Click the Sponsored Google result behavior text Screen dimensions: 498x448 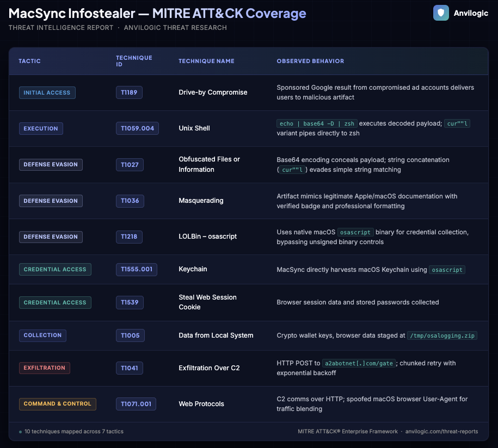pos(375,92)
